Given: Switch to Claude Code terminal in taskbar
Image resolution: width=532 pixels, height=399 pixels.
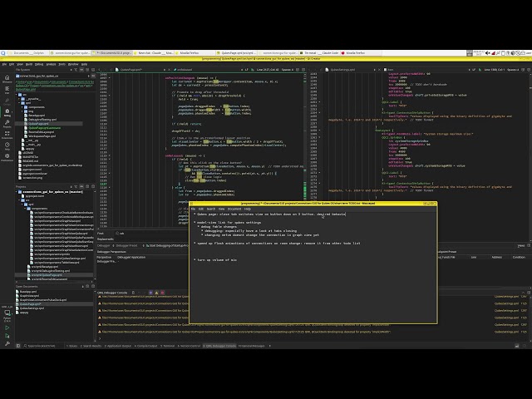Looking at the screenshot, I should 321,53.
